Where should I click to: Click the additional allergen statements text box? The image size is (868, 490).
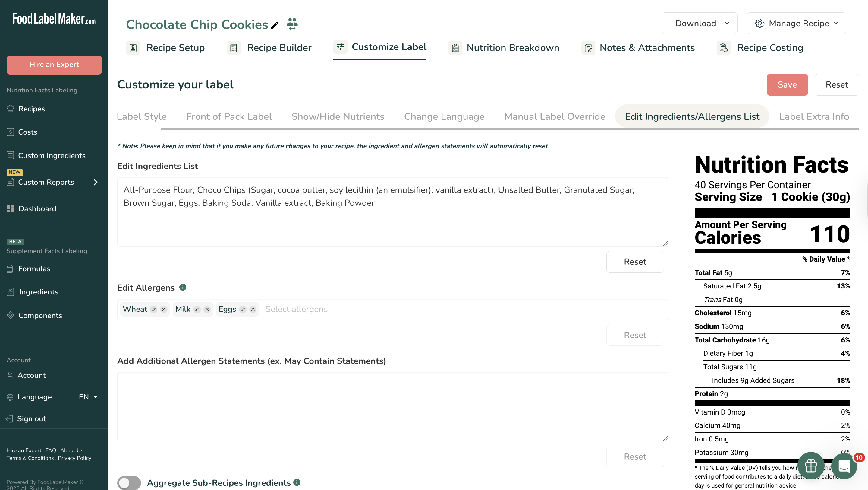pyautogui.click(x=392, y=406)
